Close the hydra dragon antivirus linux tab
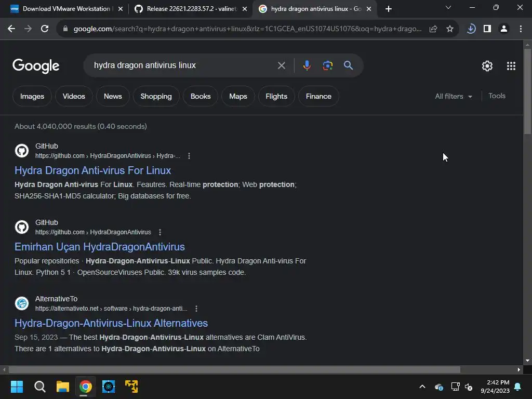This screenshot has width=532, height=399. 369,9
